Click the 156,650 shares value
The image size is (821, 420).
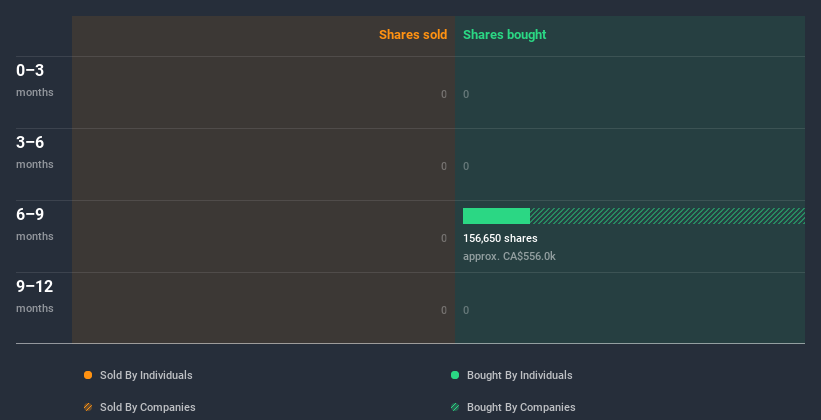[x=500, y=238]
